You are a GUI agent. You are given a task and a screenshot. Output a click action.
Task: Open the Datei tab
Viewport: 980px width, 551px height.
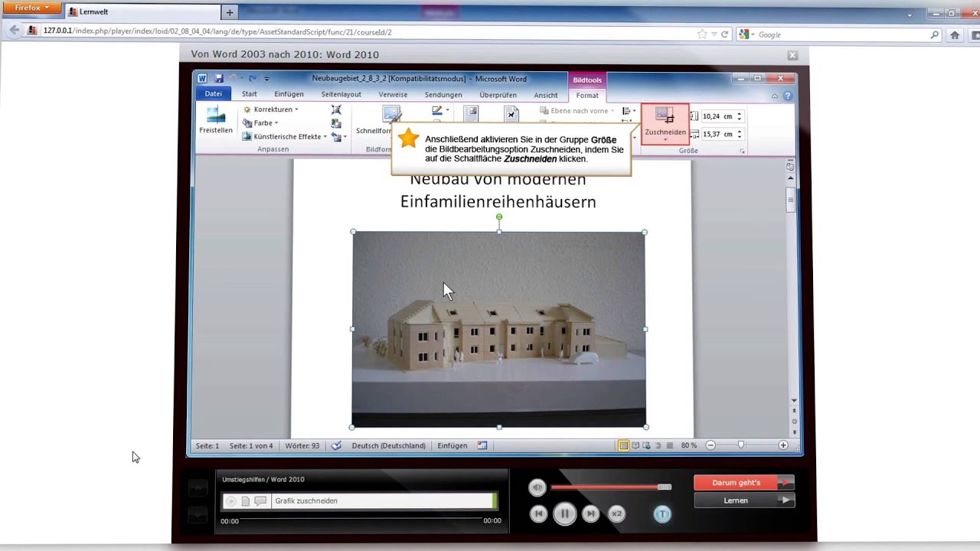pos(213,94)
